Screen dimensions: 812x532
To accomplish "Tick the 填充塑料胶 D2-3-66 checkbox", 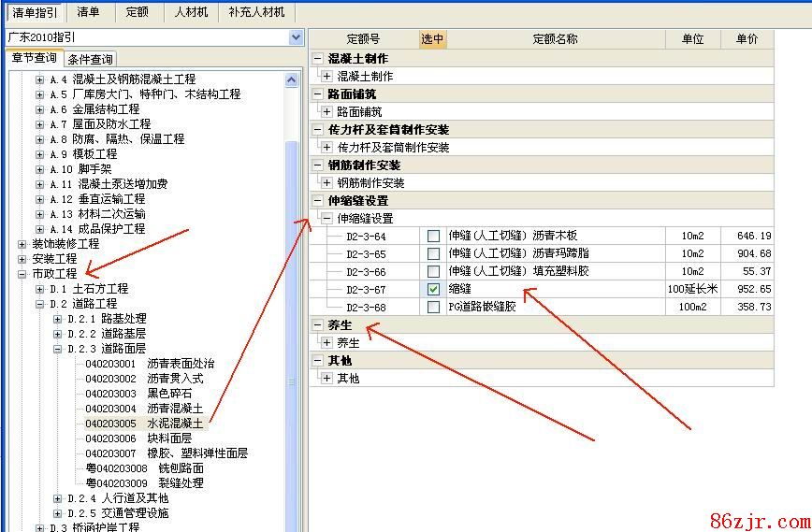I will click(433, 271).
